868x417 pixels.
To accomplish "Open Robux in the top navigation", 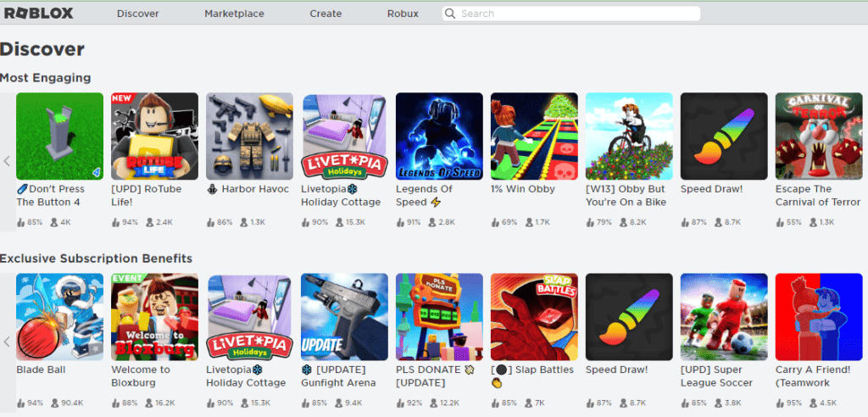I will 403,14.
